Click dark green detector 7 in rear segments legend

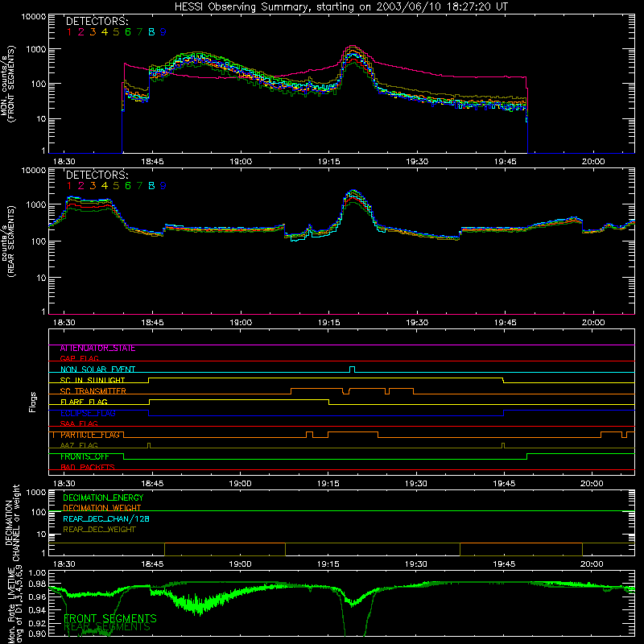[139, 186]
